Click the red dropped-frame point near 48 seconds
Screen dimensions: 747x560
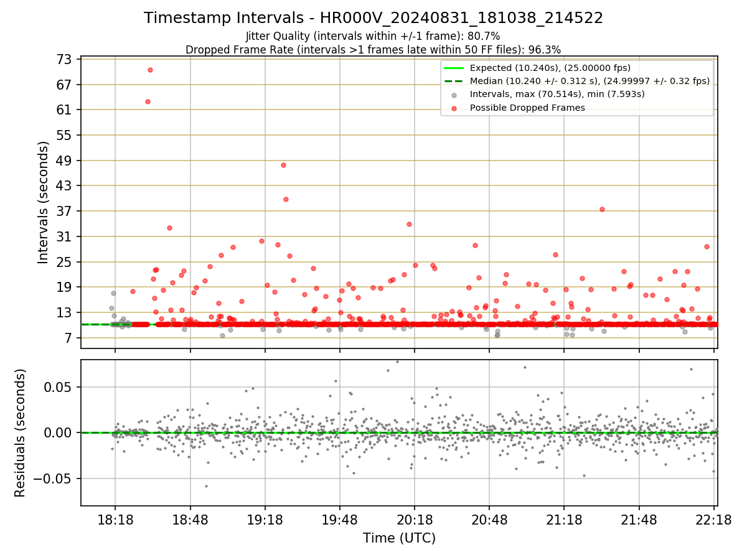pos(283,165)
